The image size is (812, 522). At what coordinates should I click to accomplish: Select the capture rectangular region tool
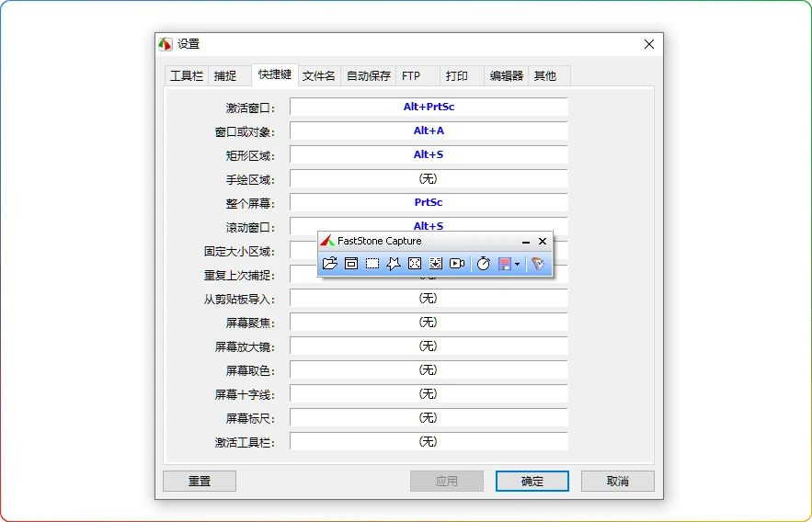pyautogui.click(x=372, y=264)
